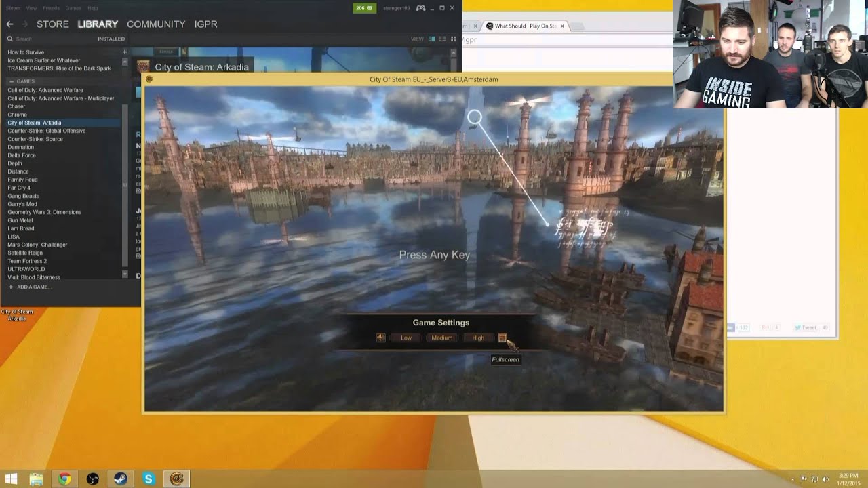Image resolution: width=868 pixels, height=488 pixels.
Task: Select Satellite Reign in game list
Action: (25, 253)
